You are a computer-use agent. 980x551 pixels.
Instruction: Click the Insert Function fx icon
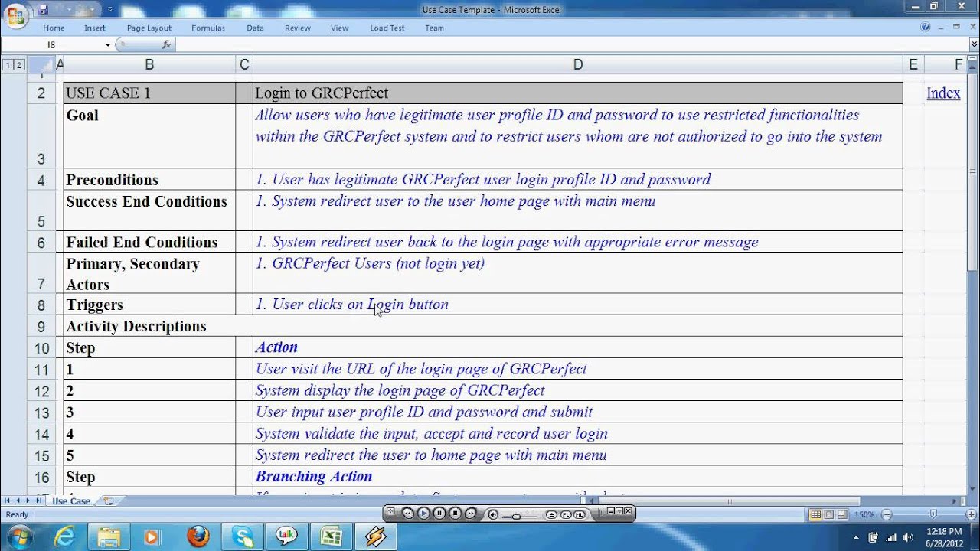(166, 45)
